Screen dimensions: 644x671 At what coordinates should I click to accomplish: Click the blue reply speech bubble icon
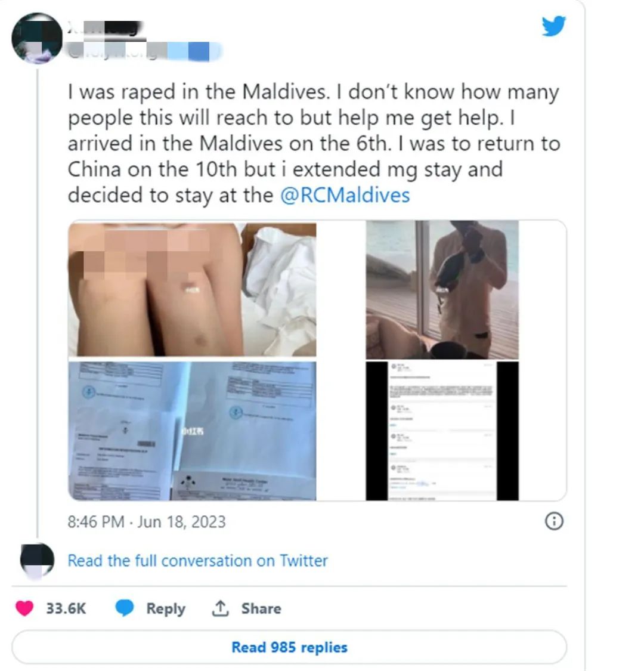[x=125, y=608]
